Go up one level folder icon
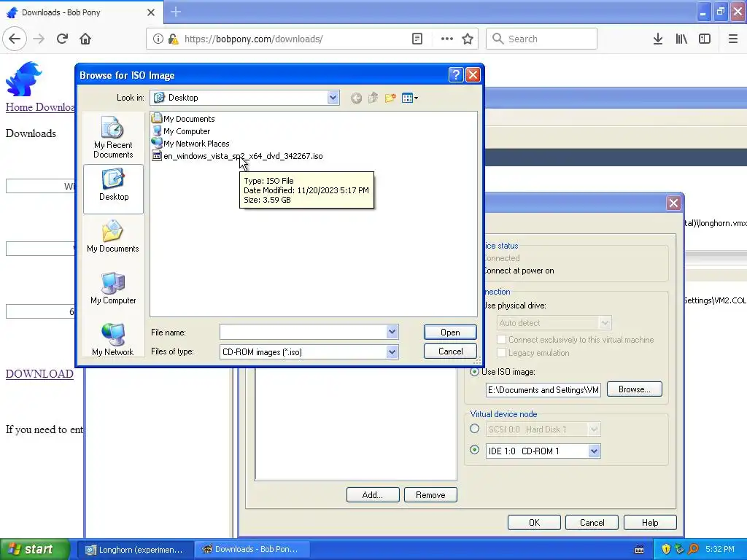The height and width of the screenshot is (560, 747). (373, 98)
